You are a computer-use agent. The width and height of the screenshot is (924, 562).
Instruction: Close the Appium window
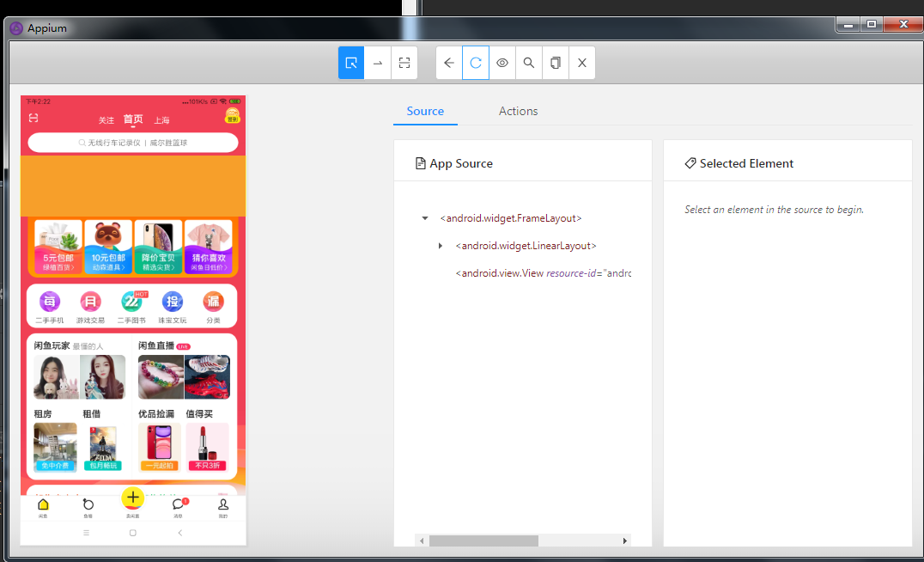click(x=904, y=24)
